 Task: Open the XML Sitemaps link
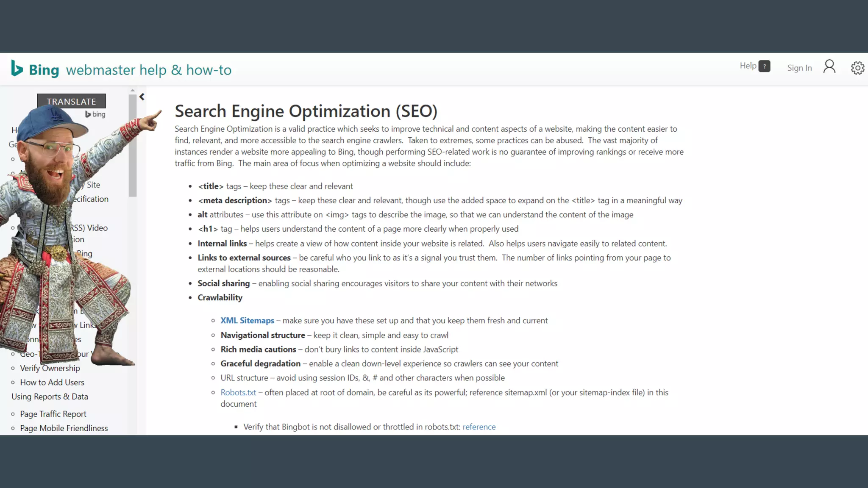[247, 321]
